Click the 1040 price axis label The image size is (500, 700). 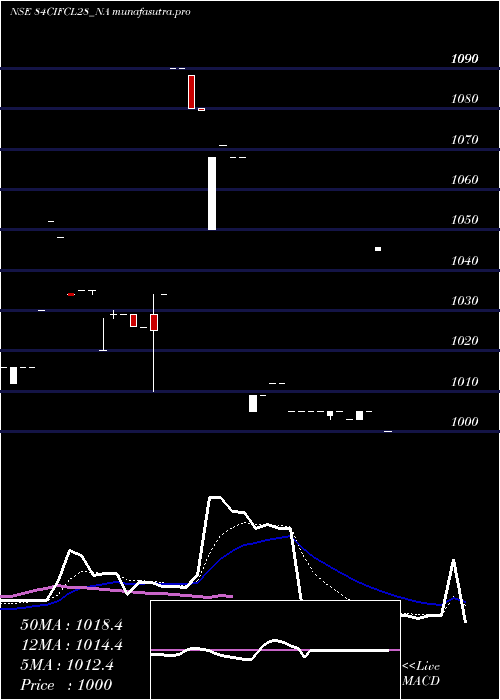pyautogui.click(x=464, y=260)
